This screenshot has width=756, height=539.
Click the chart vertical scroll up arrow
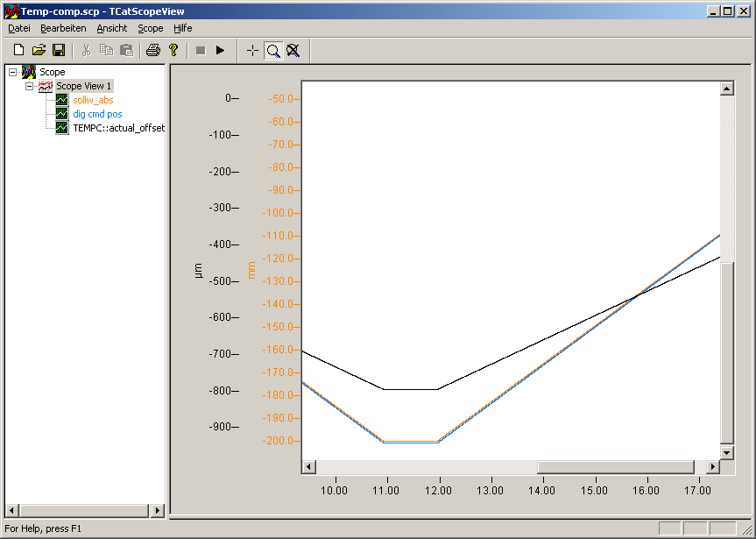(726, 89)
